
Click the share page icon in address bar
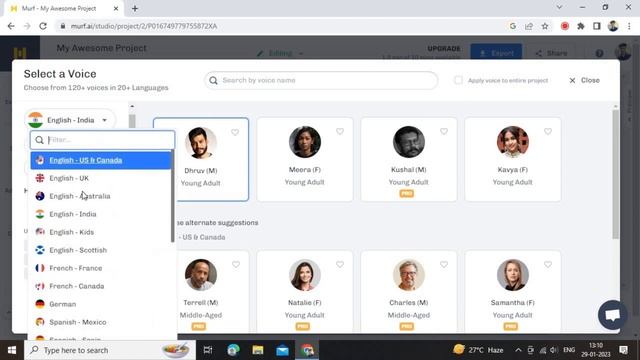pos(529,26)
